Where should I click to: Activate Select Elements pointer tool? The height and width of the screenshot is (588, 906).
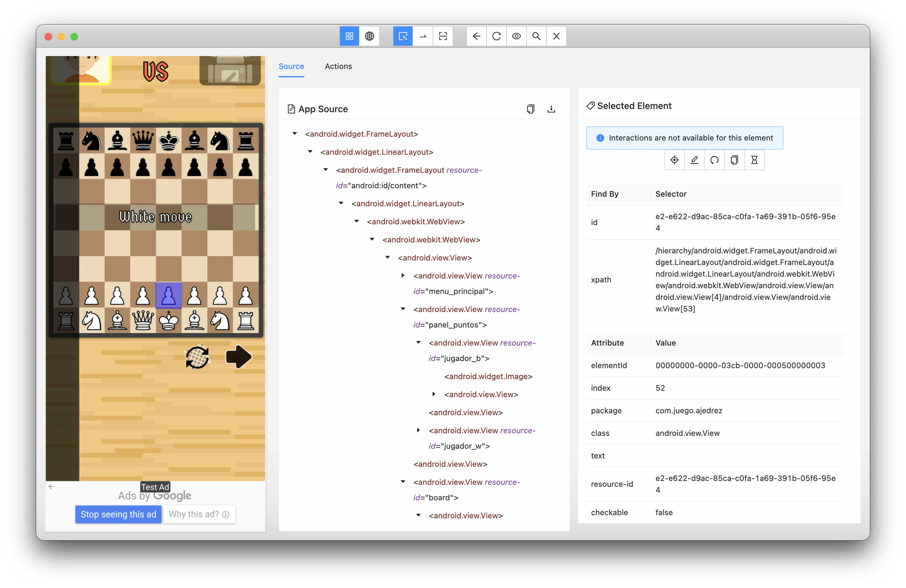[403, 36]
